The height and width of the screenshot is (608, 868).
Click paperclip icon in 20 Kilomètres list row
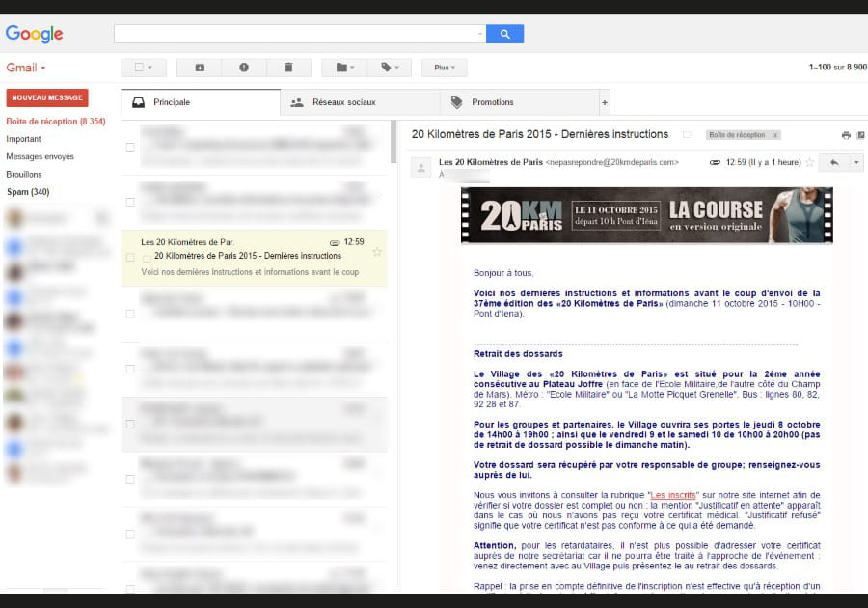335,242
